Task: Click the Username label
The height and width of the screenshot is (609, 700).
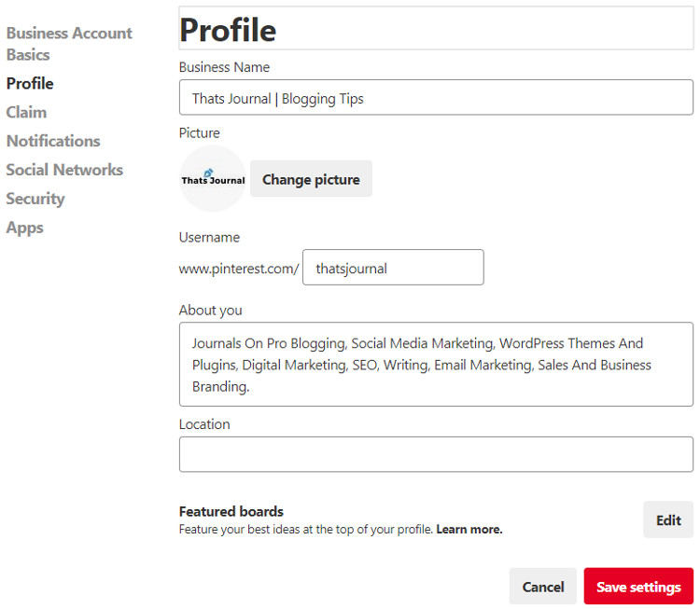Action: [x=209, y=238]
